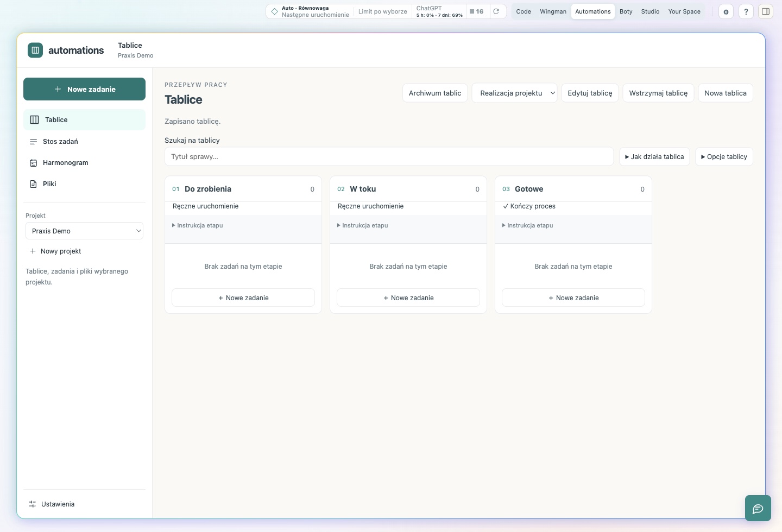The height and width of the screenshot is (532, 782).
Task: Open Pliki in the sidebar
Action: (84, 183)
